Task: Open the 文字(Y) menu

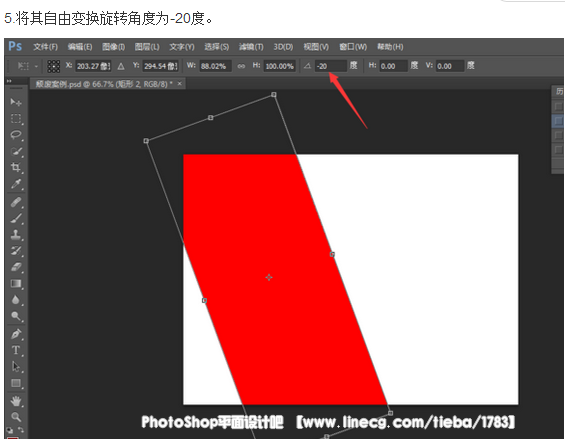Action: coord(182,47)
